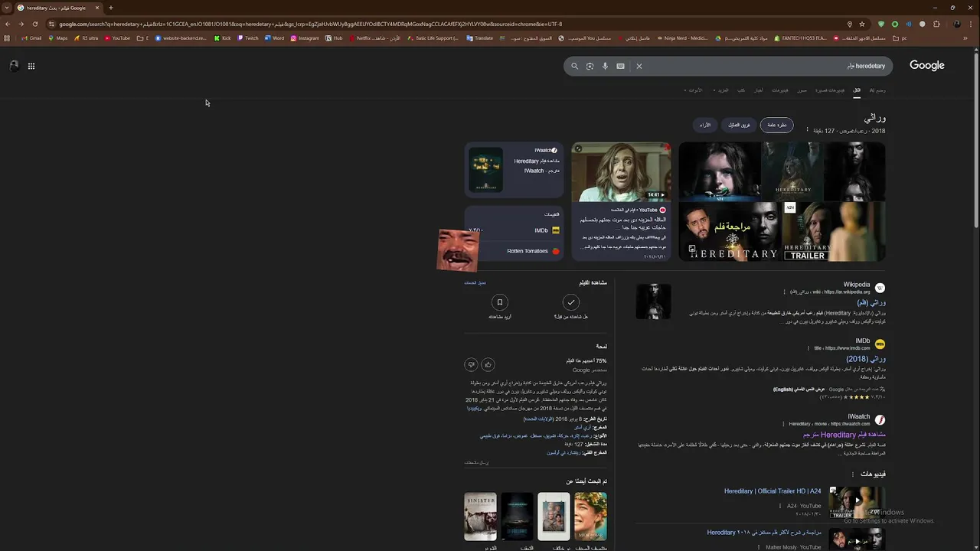Open the on-screen keyboard icon
The width and height of the screenshot is (980, 551).
[x=620, y=66]
